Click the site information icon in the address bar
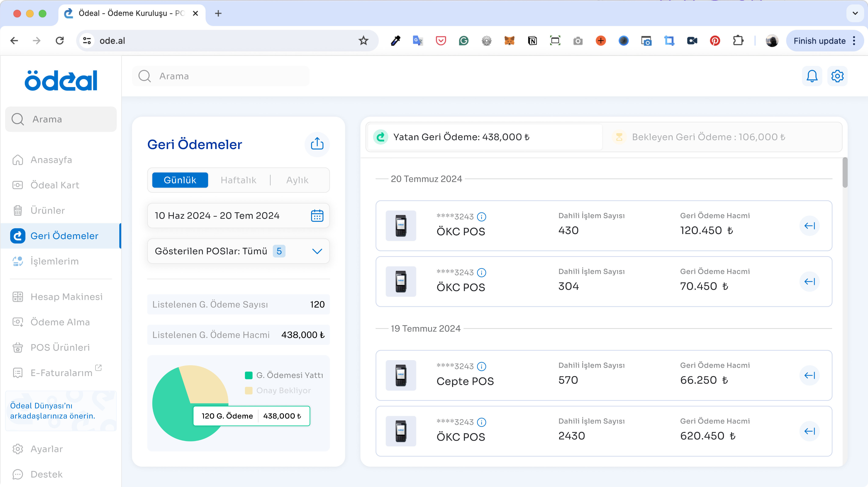 (87, 41)
